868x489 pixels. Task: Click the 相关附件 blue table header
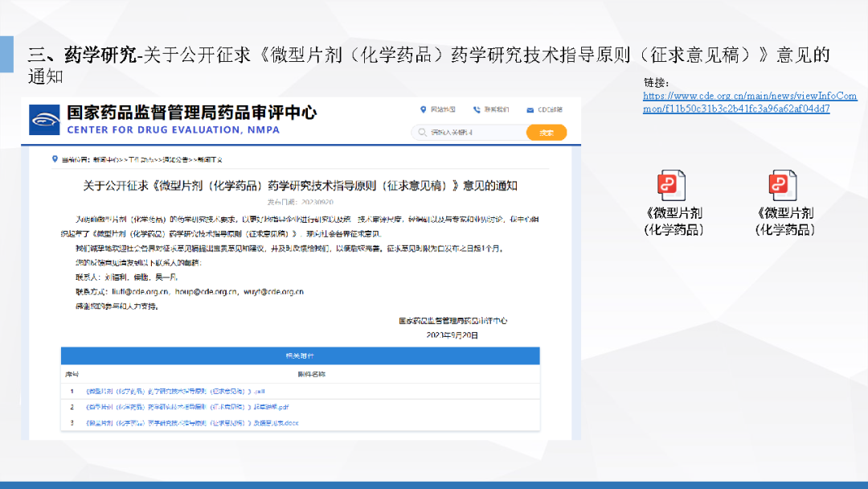pyautogui.click(x=300, y=356)
